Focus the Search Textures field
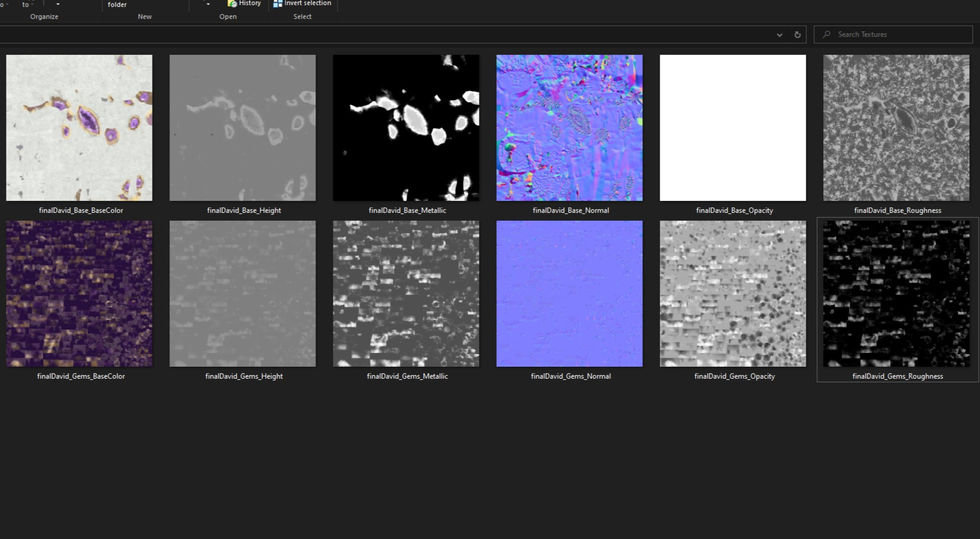 (x=893, y=34)
